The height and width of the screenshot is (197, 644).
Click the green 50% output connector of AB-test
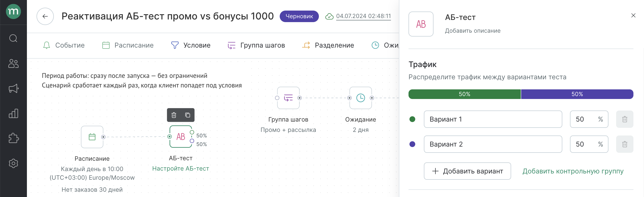(192, 132)
